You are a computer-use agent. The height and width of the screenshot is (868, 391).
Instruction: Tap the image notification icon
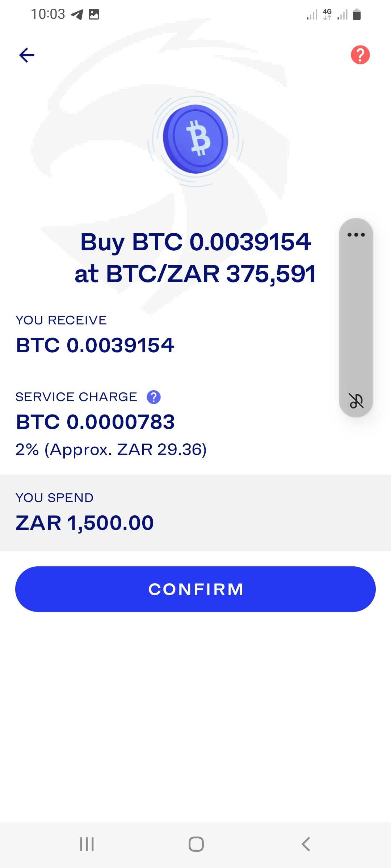pyautogui.click(x=94, y=14)
